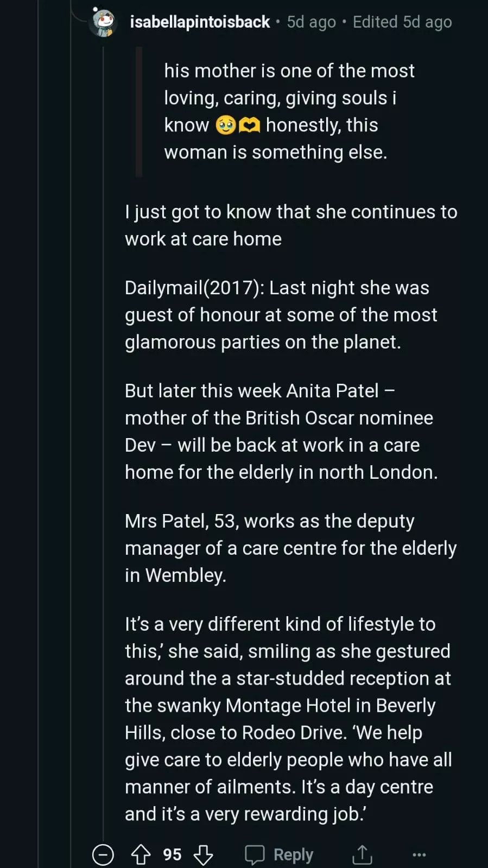
Task: Select the "But later this week Anita Patel" paragraph
Action: pyautogui.click(x=281, y=432)
